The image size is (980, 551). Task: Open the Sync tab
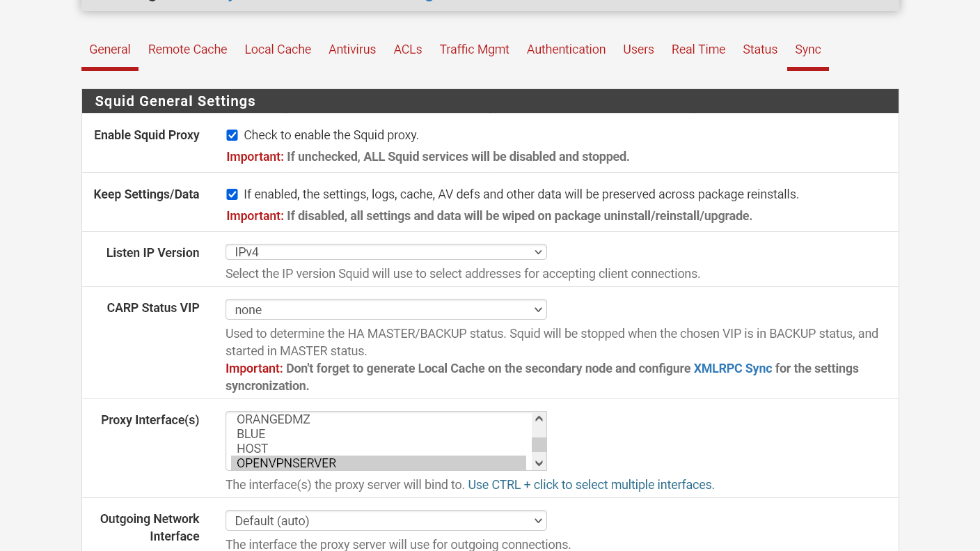pyautogui.click(x=808, y=49)
